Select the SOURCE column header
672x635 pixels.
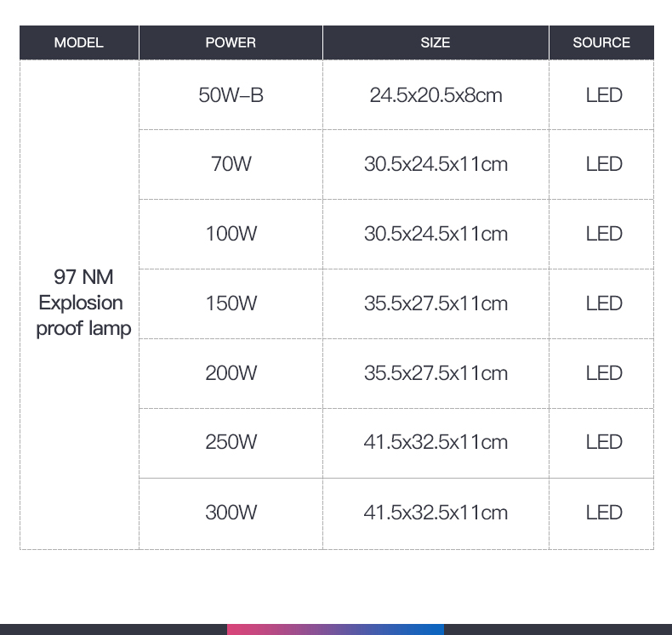601,43
